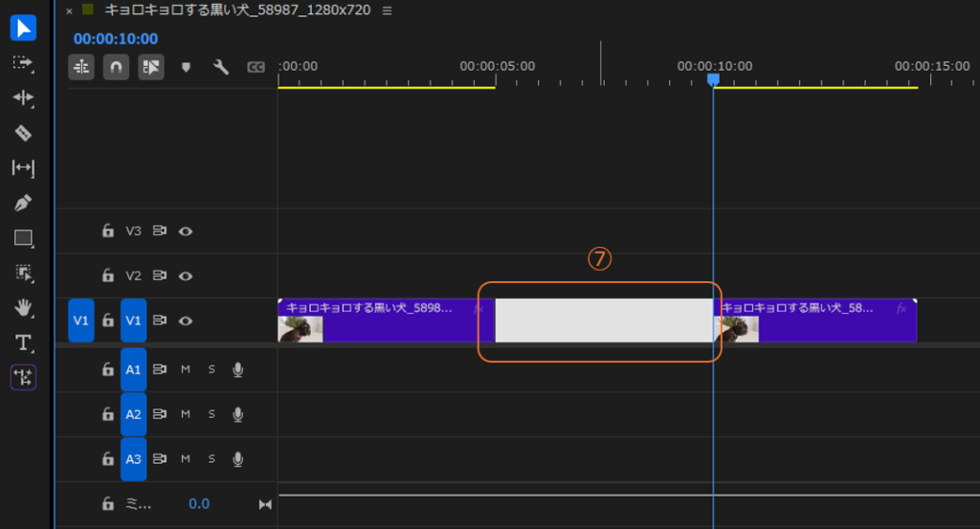Select the Pen tool
Image resolution: width=980 pixels, height=529 pixels.
point(23,203)
